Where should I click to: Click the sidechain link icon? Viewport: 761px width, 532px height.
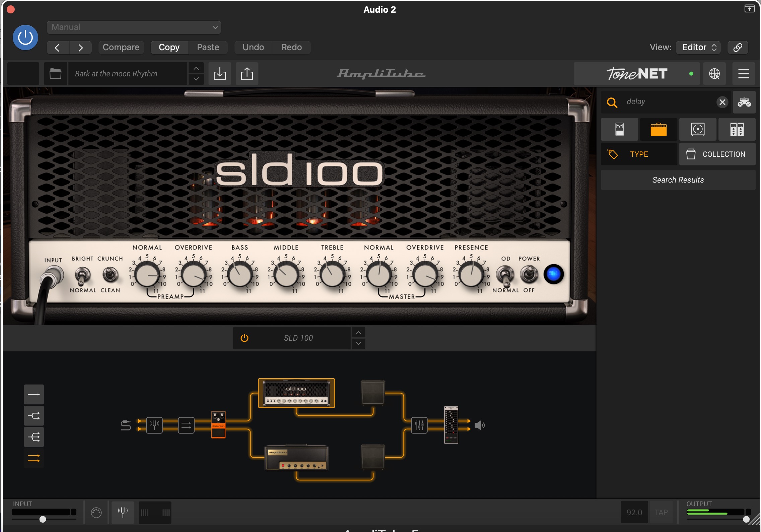tap(738, 47)
